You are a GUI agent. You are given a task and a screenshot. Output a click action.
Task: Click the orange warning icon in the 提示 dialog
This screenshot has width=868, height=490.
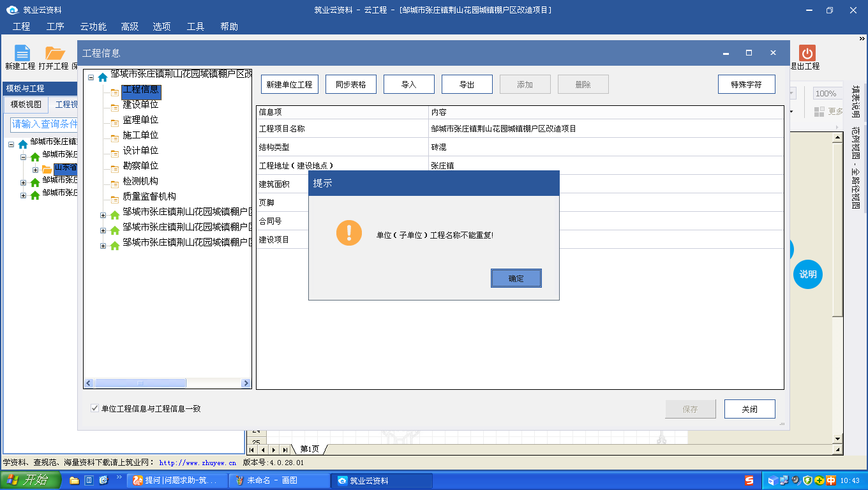[349, 234]
